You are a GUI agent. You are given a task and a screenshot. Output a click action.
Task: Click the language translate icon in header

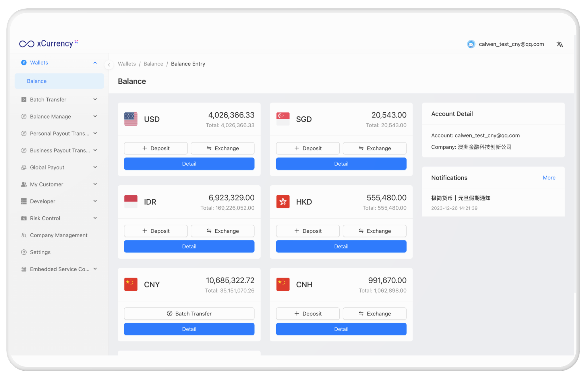point(560,44)
